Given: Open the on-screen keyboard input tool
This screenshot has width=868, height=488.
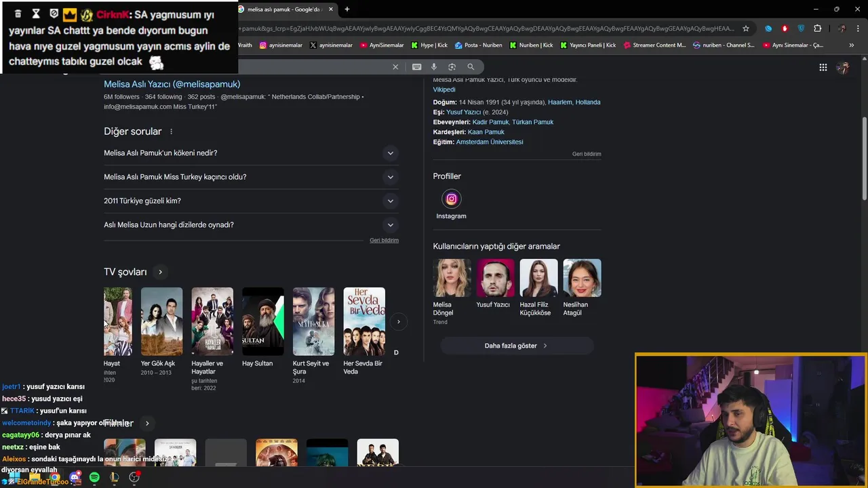Looking at the screenshot, I should pos(416,66).
